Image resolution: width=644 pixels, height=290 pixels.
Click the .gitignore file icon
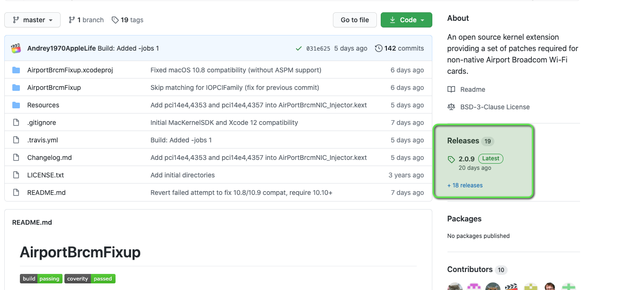[16, 123]
